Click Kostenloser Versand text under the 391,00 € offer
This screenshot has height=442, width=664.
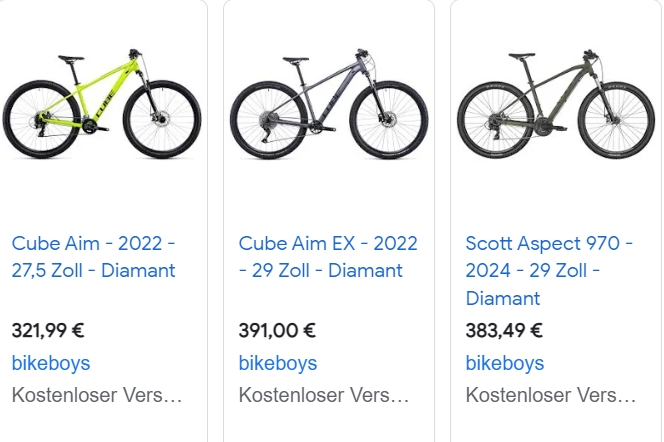pyautogui.click(x=324, y=395)
